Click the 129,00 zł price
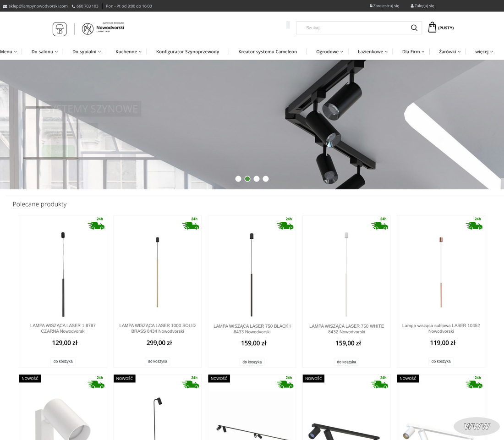The image size is (504, 440). point(65,343)
